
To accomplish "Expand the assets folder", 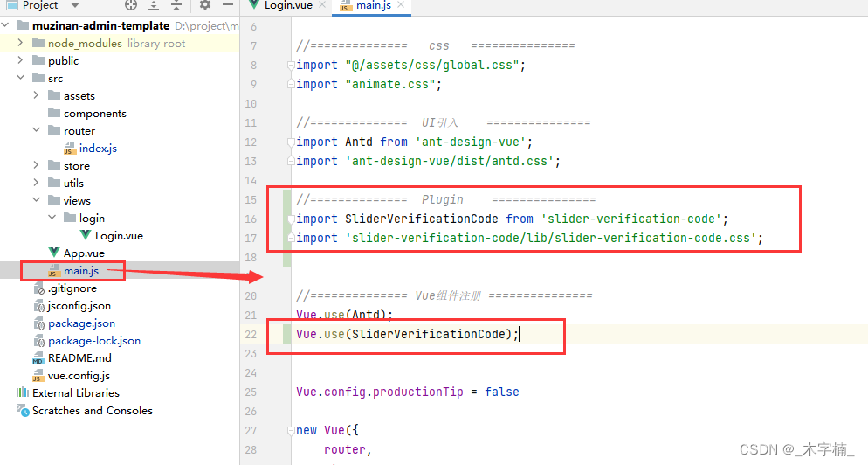I will point(36,95).
